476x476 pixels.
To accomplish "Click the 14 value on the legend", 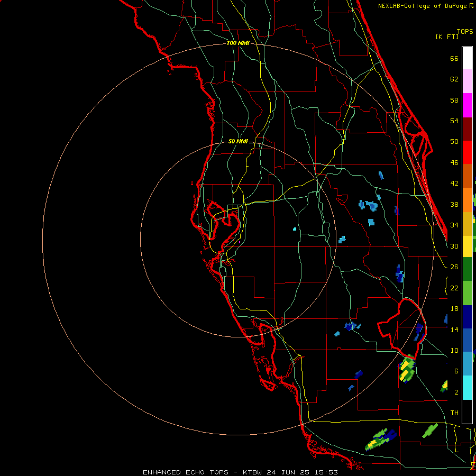I will point(454,329).
